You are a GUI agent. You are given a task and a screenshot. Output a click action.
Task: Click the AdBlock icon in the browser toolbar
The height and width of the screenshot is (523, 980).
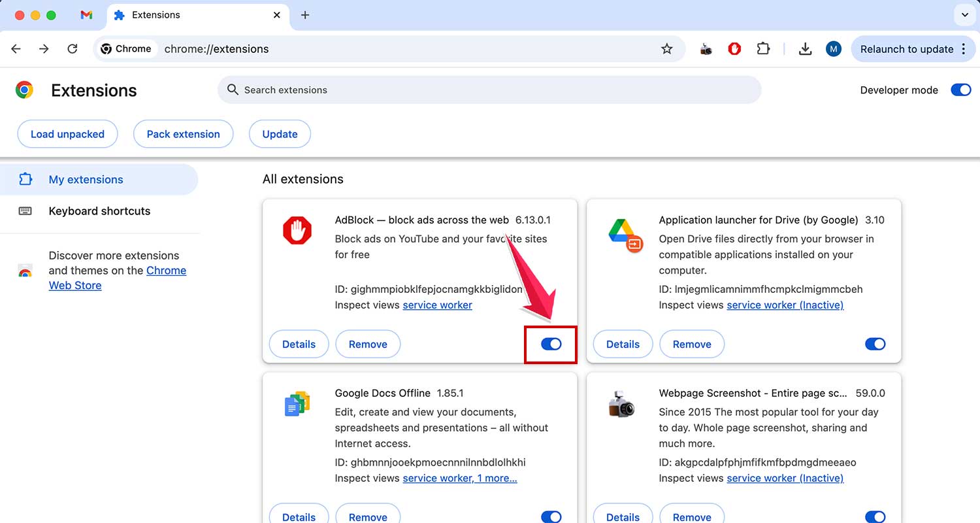[x=734, y=48]
